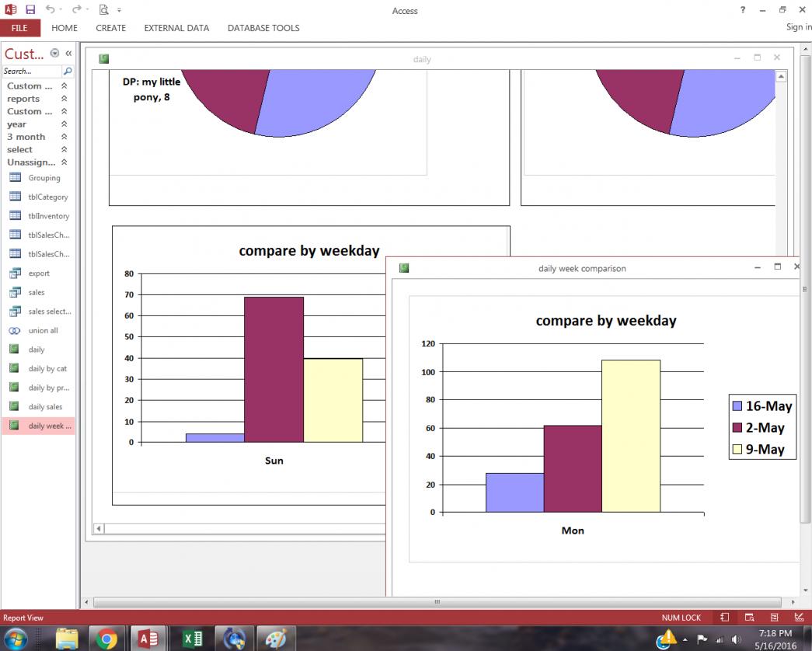Screen dimensions: 812x651
Task: Show hidden system tray icons arrow
Action: [x=685, y=640]
